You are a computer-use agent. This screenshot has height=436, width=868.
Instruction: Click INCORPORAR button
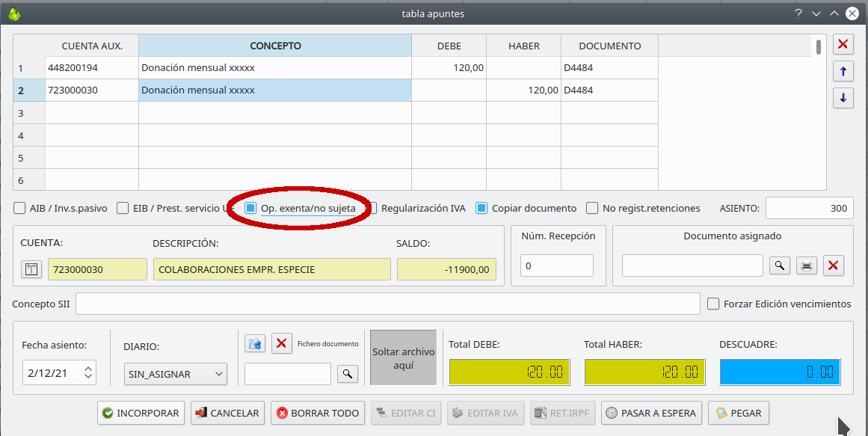tap(141, 413)
